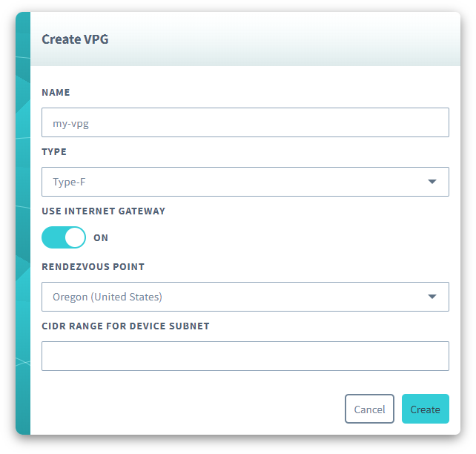This screenshot has width=476, height=454.
Task: Click the TYPE field label
Action: click(x=54, y=152)
